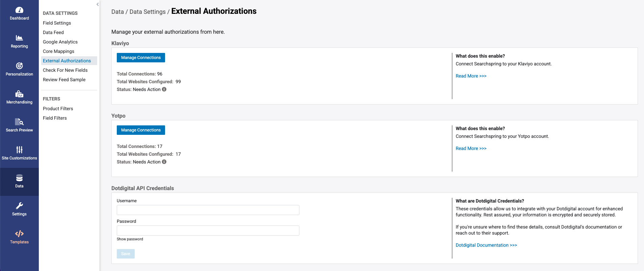Toggle Show password for Dotdigital

(130, 239)
